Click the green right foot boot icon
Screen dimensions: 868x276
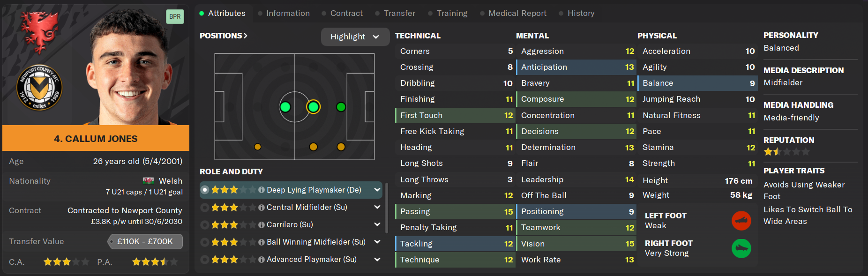741,248
